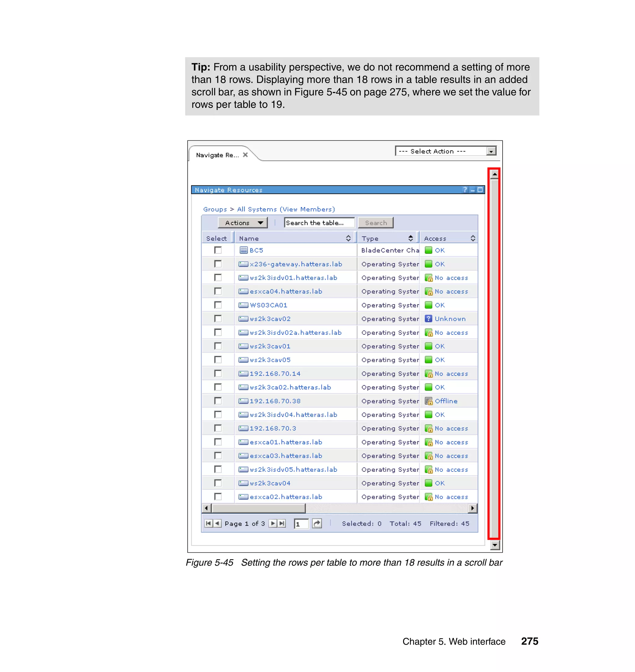
Task: Click system icon beside WS03CA01
Action: (243, 305)
